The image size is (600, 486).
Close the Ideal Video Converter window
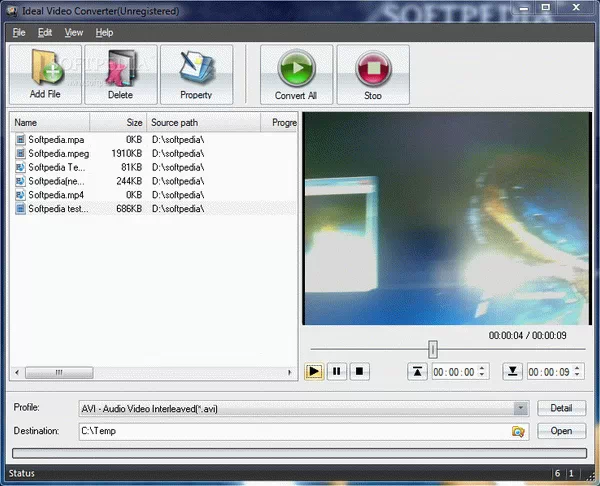[576, 8]
